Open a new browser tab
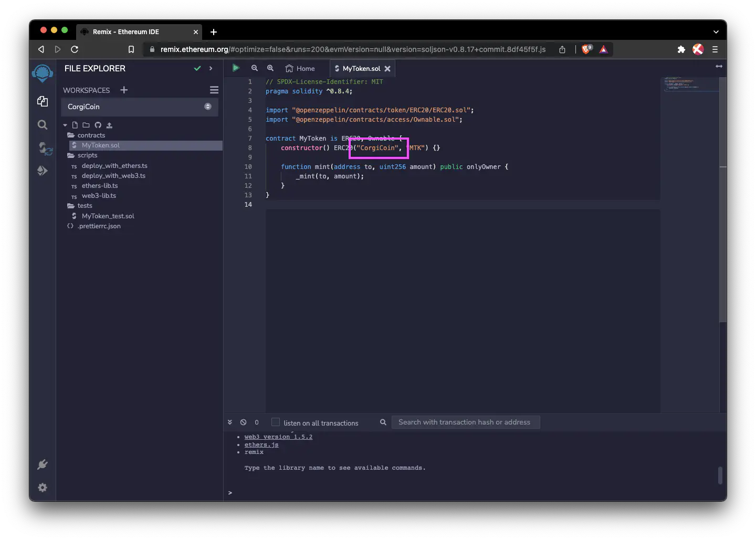This screenshot has height=540, width=756. (214, 32)
